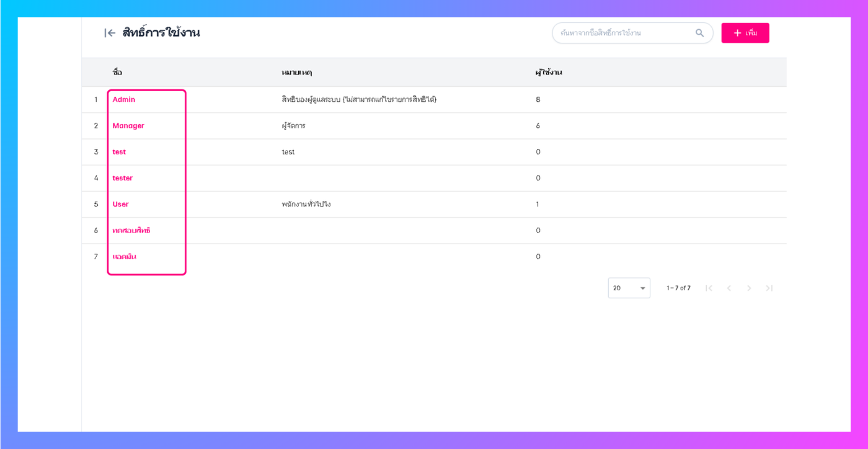
Task: Click the collapse sidebar arrow icon
Action: [x=110, y=33]
